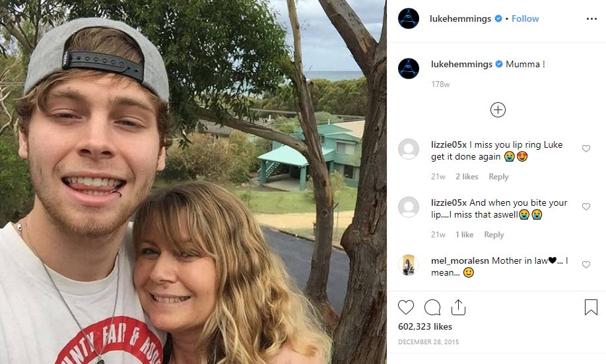The image size is (606, 364).
Task: Like mel_moralesn's Mother in law comment
Action: click(586, 264)
